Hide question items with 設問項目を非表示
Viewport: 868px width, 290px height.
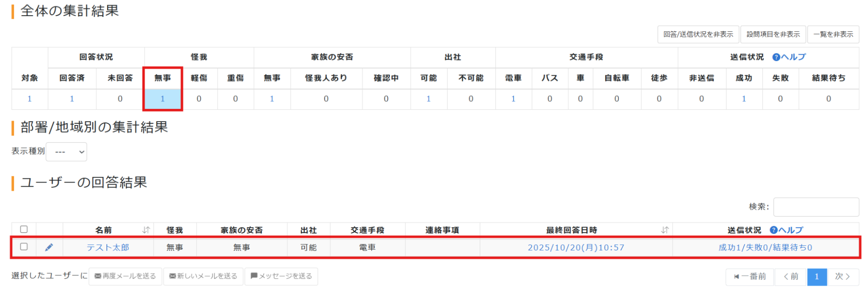pos(773,34)
